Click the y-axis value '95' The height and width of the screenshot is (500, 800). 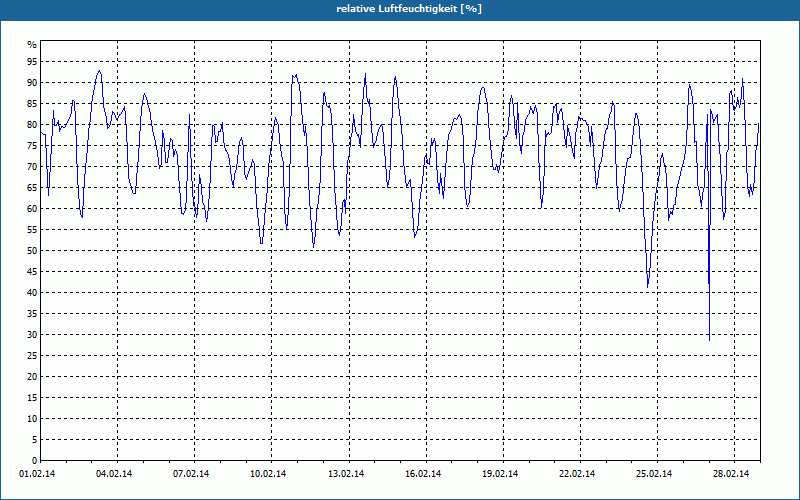coord(32,62)
